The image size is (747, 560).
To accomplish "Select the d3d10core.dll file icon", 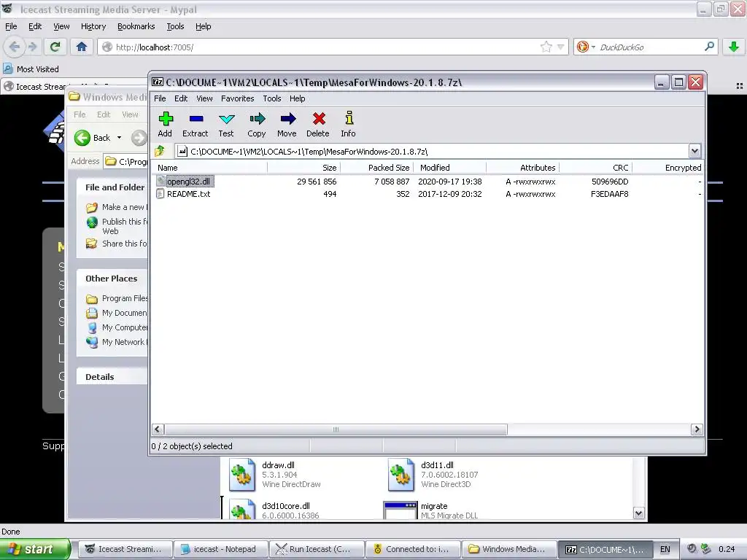I will coord(242,510).
